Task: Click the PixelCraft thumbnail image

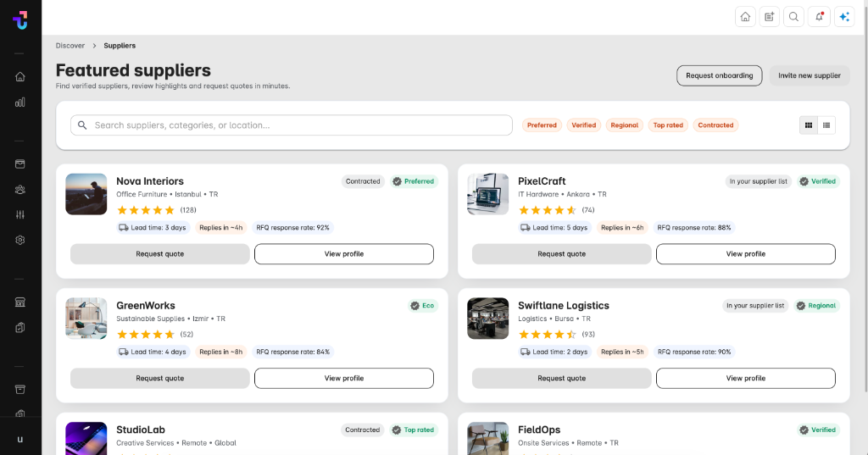Action: tap(487, 194)
